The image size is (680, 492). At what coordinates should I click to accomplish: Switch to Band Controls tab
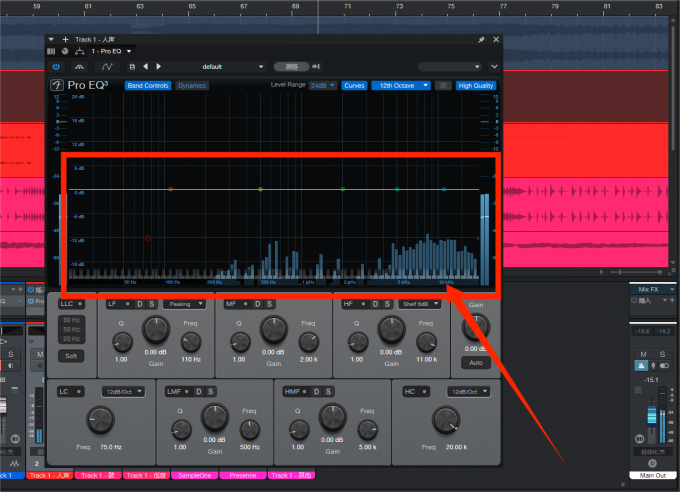click(148, 85)
